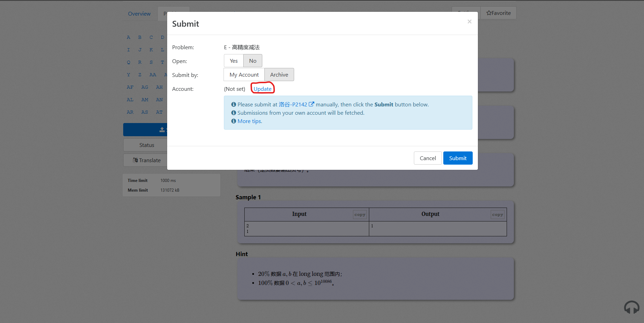Choose My Account for Submit by

coord(244,75)
